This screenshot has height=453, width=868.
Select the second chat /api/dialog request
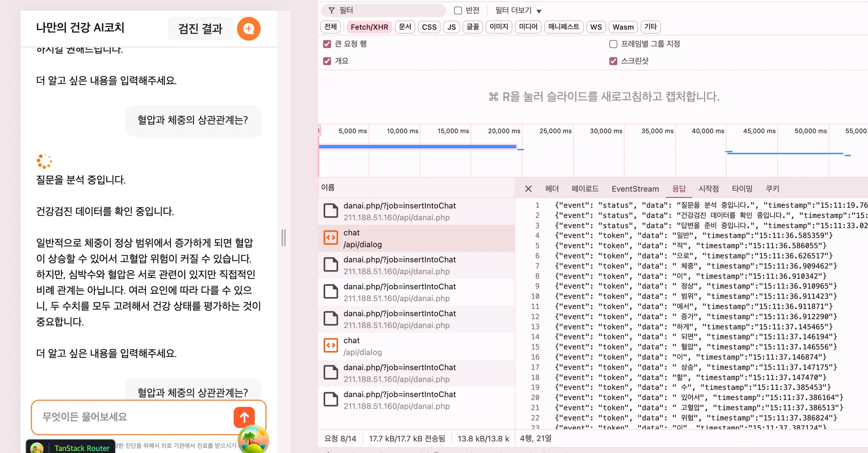tap(416, 346)
